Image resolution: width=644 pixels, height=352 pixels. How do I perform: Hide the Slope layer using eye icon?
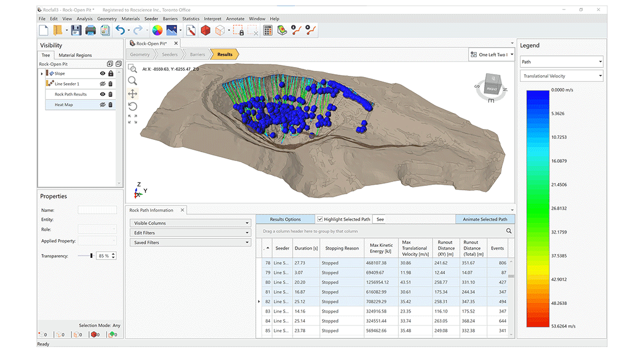tap(103, 74)
